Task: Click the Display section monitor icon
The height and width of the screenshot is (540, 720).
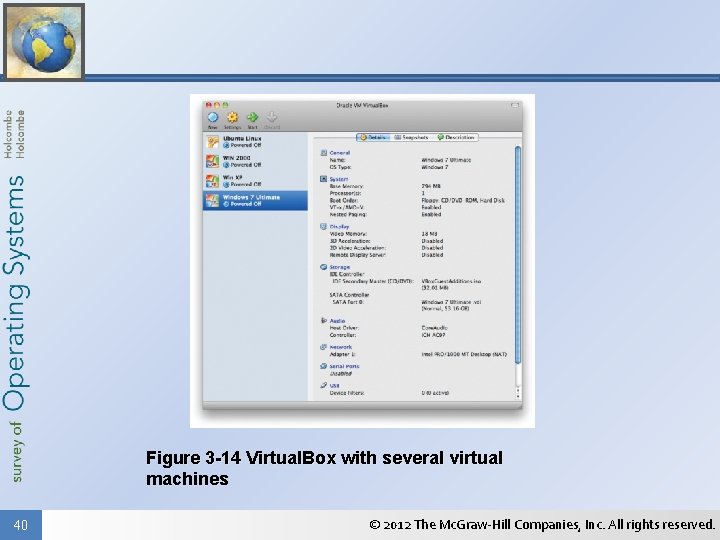Action: click(x=323, y=226)
